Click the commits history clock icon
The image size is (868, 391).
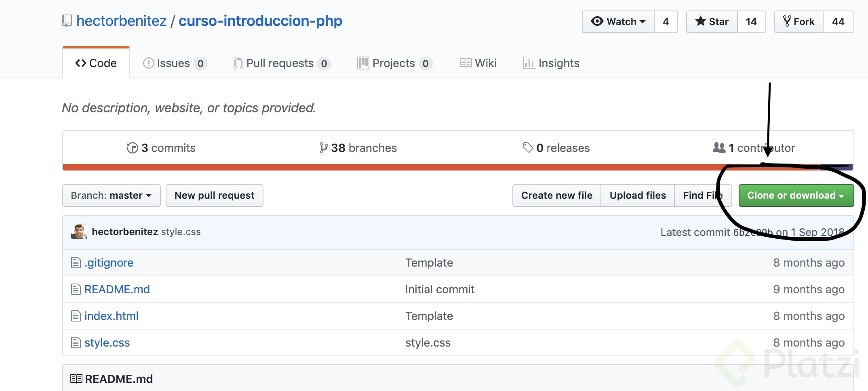132,148
